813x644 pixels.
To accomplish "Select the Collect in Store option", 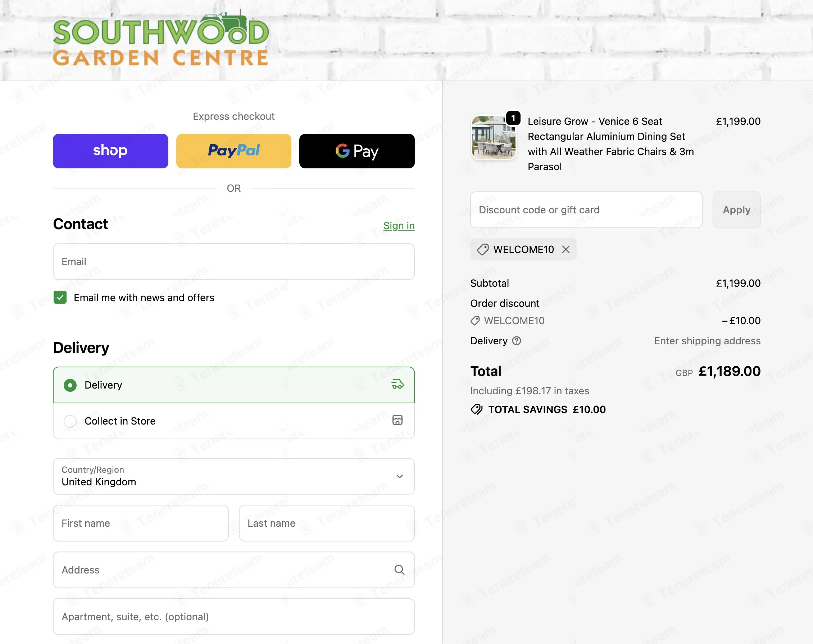I will tap(234, 421).
